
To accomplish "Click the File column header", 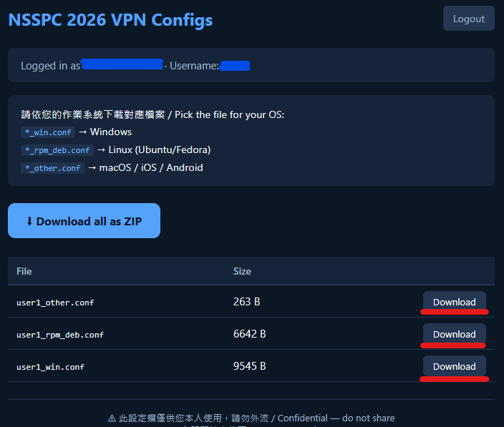I will tap(24, 271).
